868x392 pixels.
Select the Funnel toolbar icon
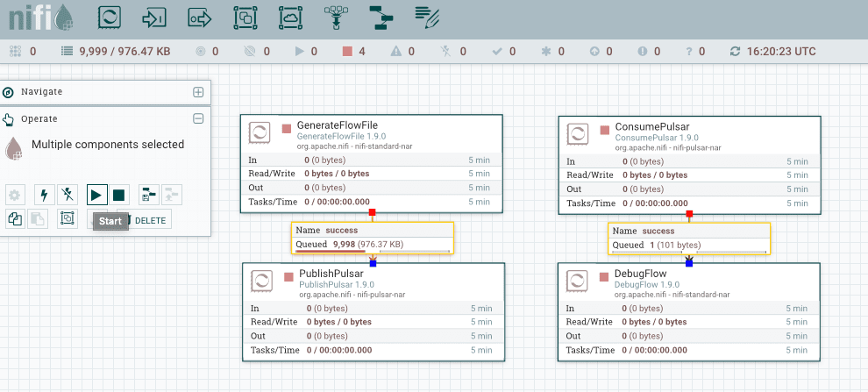335,18
